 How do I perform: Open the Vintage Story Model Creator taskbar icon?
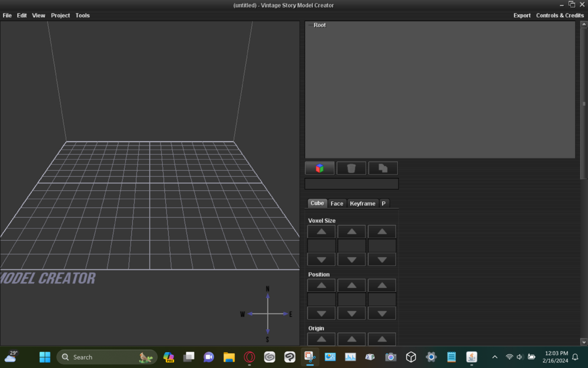[310, 357]
